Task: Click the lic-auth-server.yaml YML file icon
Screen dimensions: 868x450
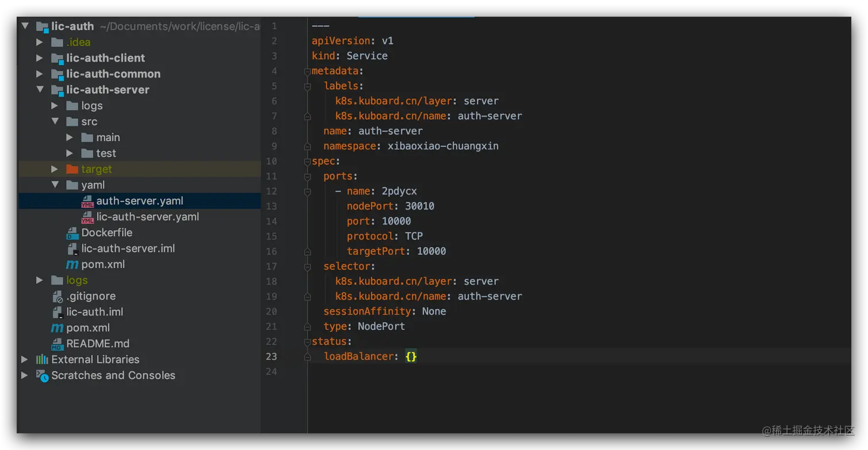Action: click(87, 218)
